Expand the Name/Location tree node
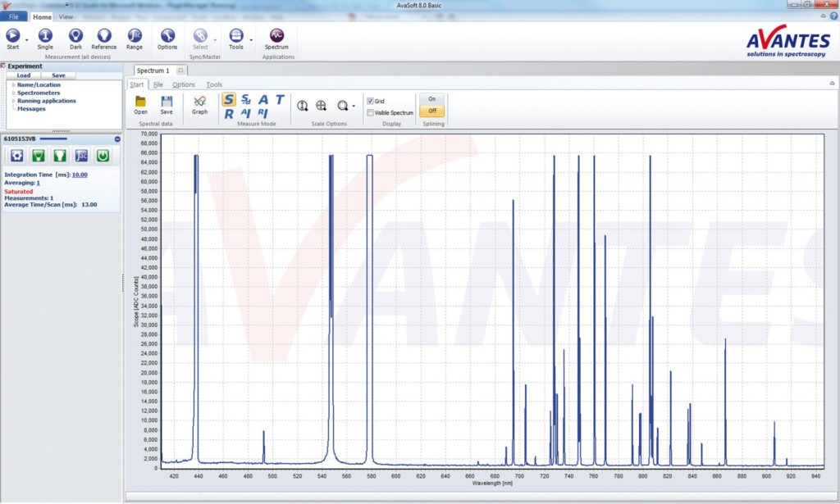Screen dimensions: 840x504 click(13, 85)
